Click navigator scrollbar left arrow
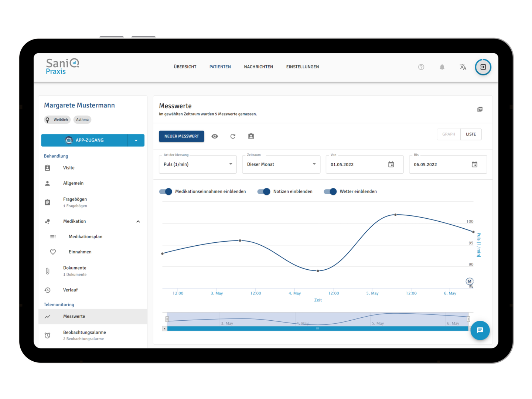 [x=165, y=328]
